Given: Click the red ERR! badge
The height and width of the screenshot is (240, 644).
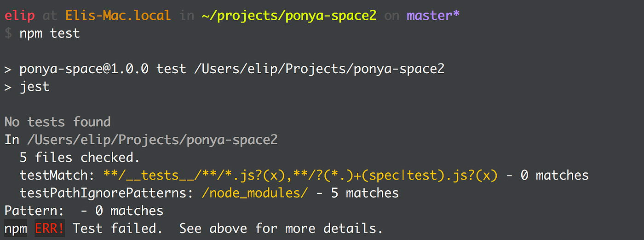Looking at the screenshot, I should coord(50,228).
